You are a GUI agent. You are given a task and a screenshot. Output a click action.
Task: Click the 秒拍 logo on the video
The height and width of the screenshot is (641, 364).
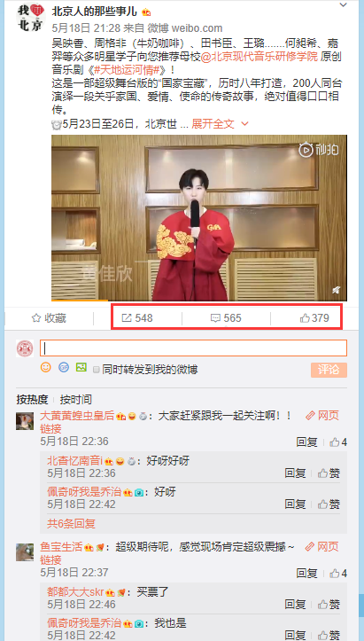319,150
